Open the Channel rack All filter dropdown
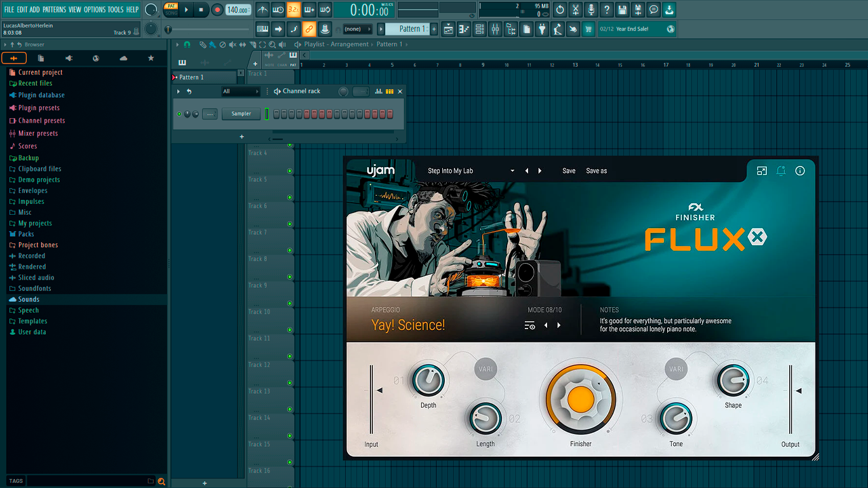 coord(240,91)
